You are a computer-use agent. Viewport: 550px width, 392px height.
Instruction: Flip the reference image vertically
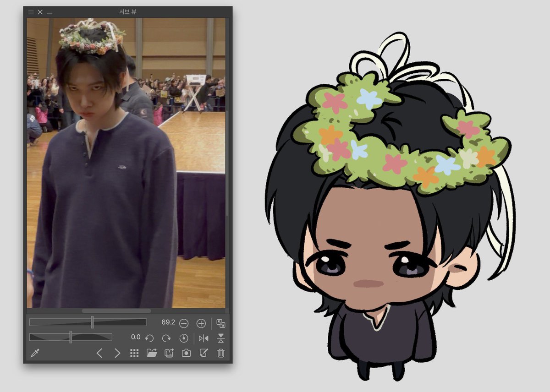[221, 338]
